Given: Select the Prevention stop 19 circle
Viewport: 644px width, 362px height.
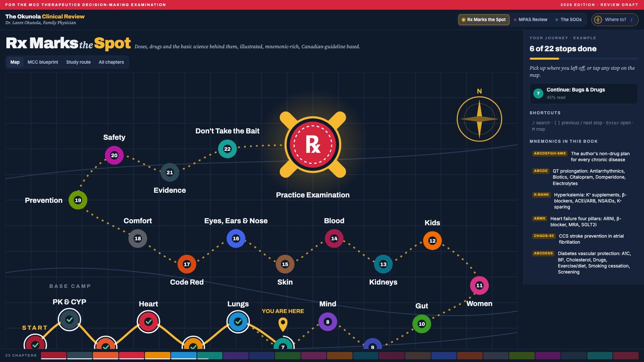Looking at the screenshot, I should (x=78, y=200).
